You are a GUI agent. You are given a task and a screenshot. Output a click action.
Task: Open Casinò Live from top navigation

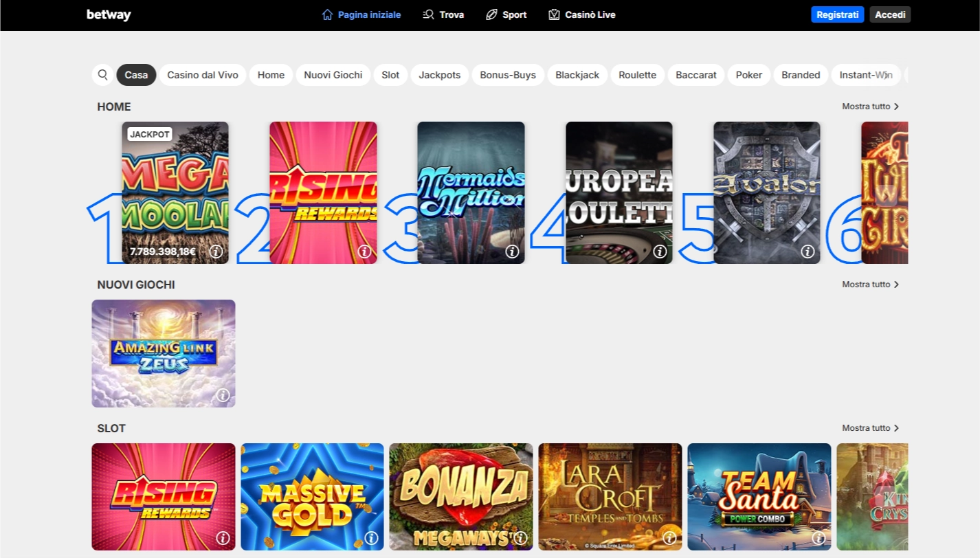point(582,14)
